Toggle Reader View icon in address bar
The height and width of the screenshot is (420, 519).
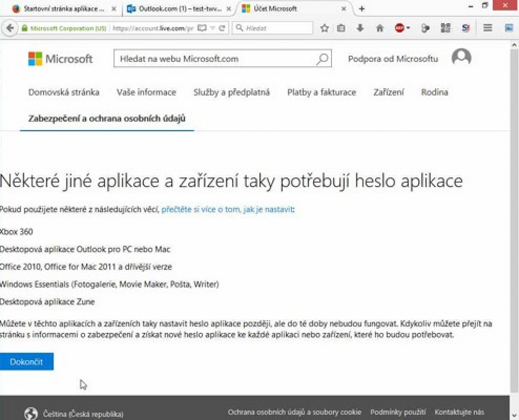(x=202, y=28)
